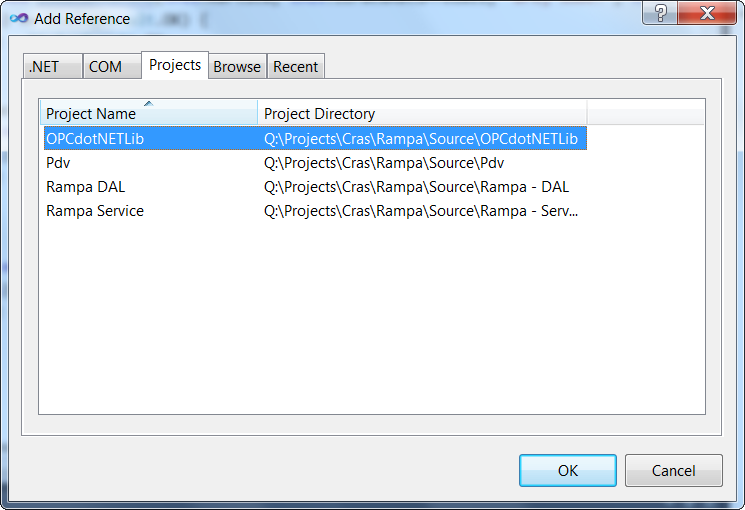This screenshot has width=745, height=510.
Task: Click the Help question mark button
Action: pyautogui.click(x=662, y=14)
